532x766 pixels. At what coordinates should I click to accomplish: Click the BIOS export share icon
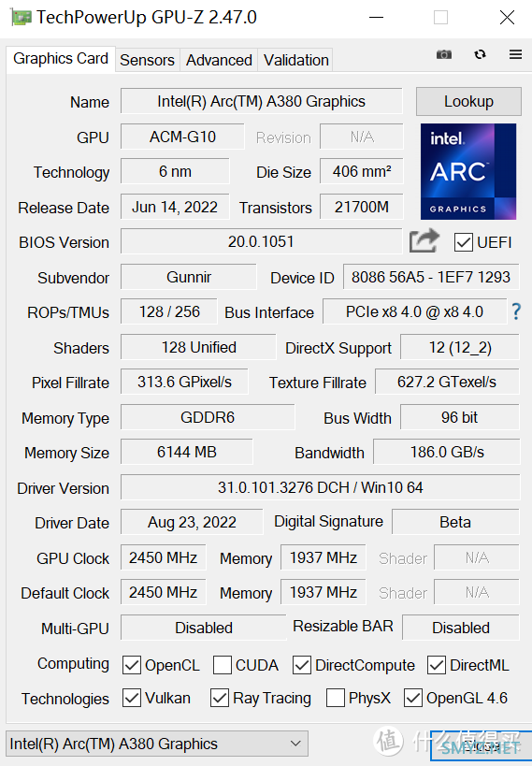[424, 241]
